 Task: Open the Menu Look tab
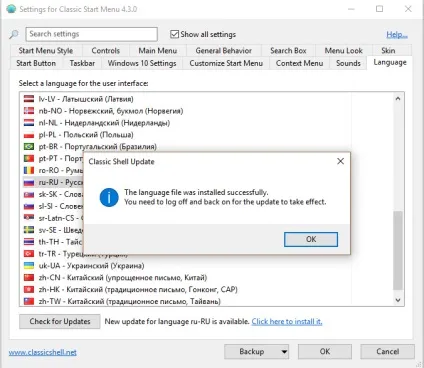[x=343, y=51]
